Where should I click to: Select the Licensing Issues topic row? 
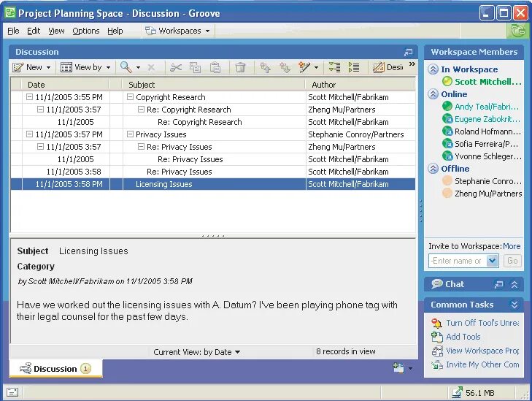tap(213, 184)
